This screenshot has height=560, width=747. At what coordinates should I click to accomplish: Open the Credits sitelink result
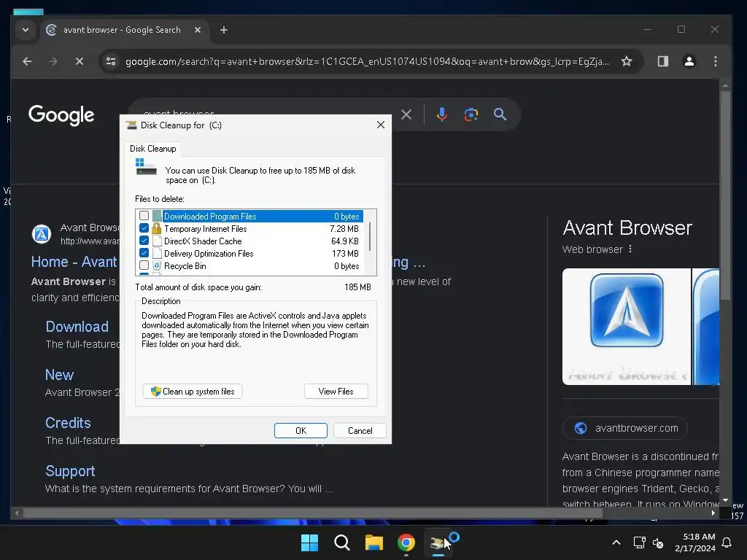68,423
